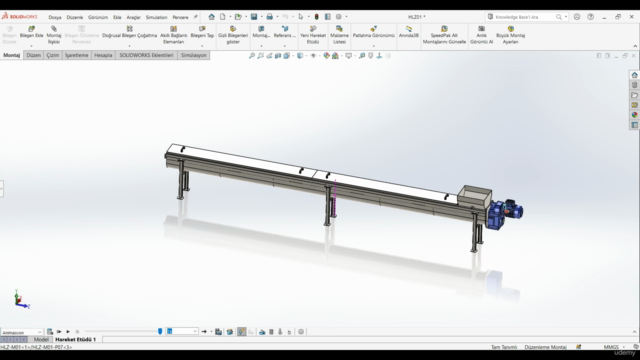
Task: Click the Select cursor tool icon
Action: (301, 17)
